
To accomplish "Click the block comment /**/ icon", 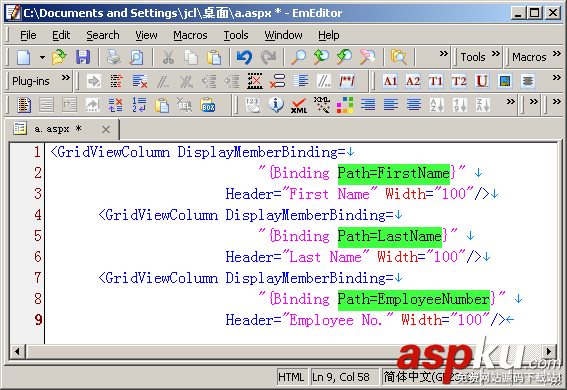I will point(347,81).
